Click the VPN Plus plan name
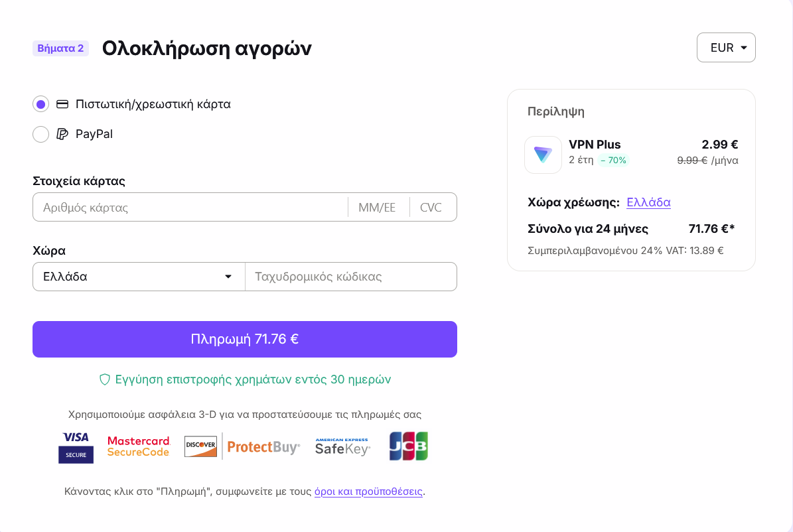The height and width of the screenshot is (532, 793). (x=595, y=145)
